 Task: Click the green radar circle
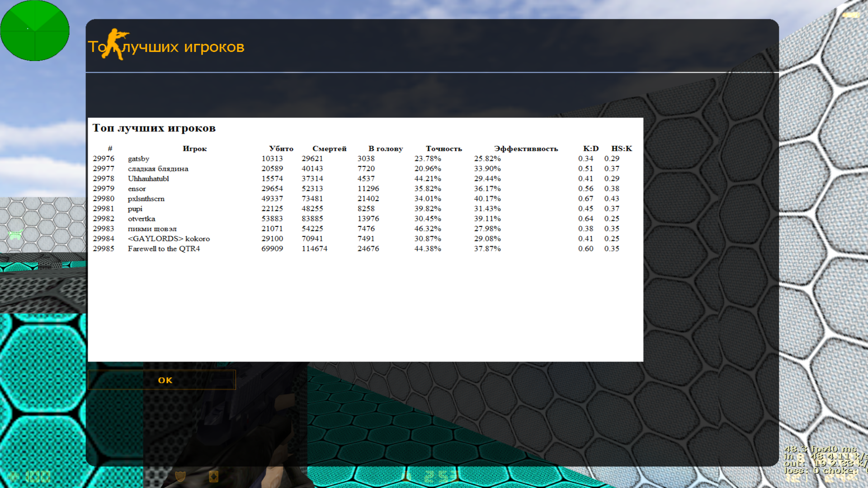(x=35, y=30)
